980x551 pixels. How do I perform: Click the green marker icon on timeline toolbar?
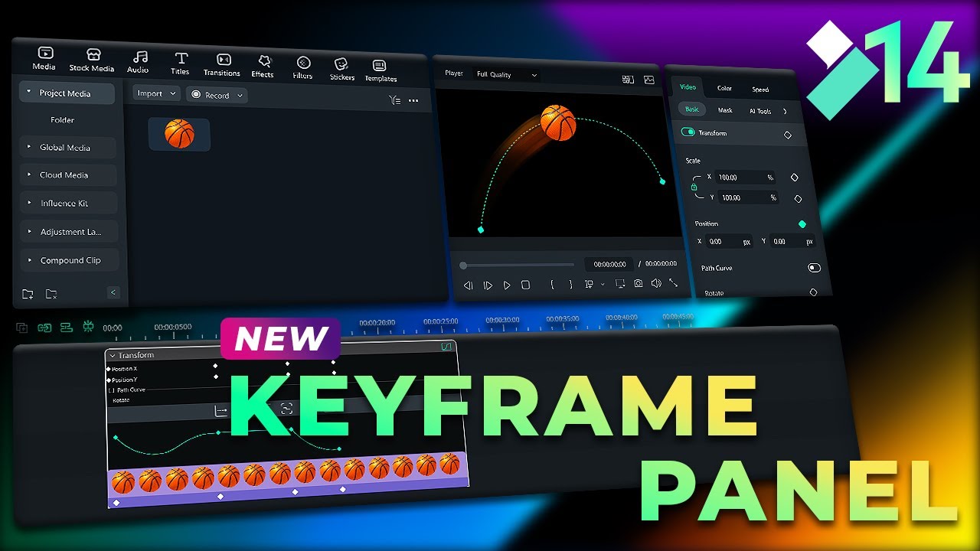(x=89, y=327)
